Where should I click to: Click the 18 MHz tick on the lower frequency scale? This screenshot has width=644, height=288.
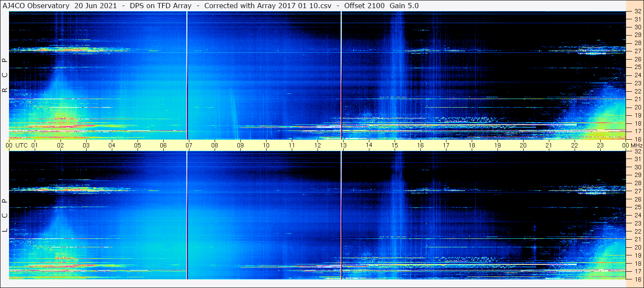click(x=637, y=263)
